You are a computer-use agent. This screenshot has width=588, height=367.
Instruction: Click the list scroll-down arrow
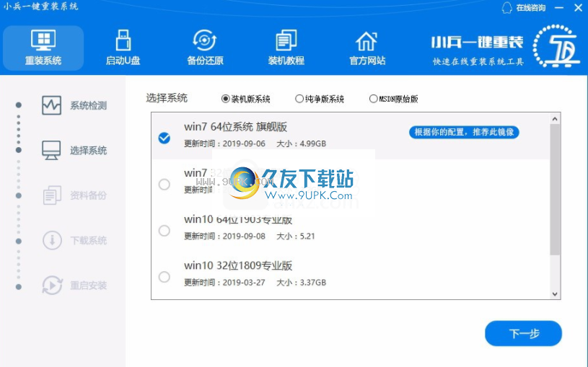tap(555, 294)
